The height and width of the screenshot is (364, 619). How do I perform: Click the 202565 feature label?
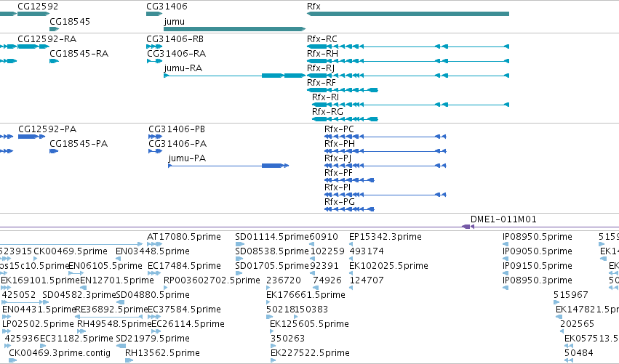(577, 325)
